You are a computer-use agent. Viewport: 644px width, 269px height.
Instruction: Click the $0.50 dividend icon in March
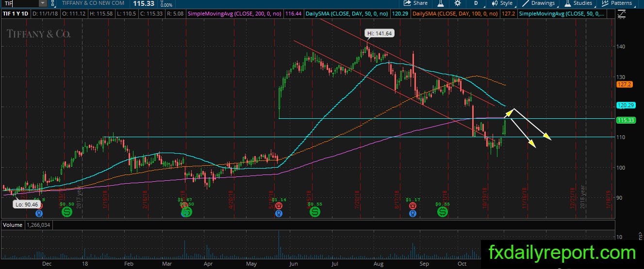(x=186, y=211)
